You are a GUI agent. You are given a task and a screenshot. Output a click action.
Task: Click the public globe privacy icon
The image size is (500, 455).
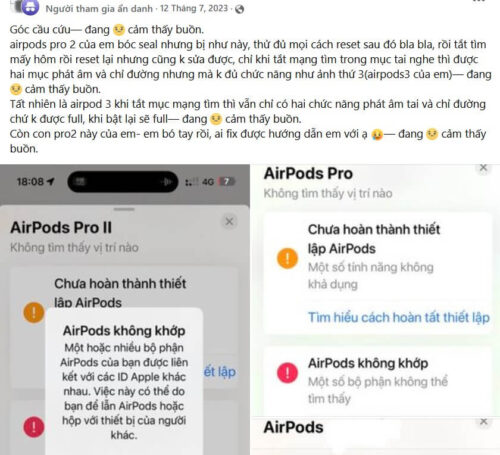pos(239,9)
